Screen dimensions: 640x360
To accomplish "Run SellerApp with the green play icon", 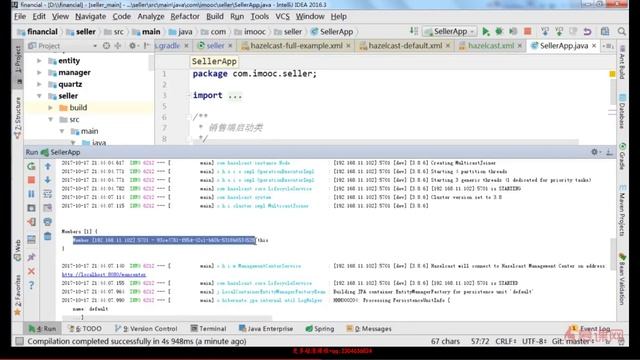I will click(485, 31).
